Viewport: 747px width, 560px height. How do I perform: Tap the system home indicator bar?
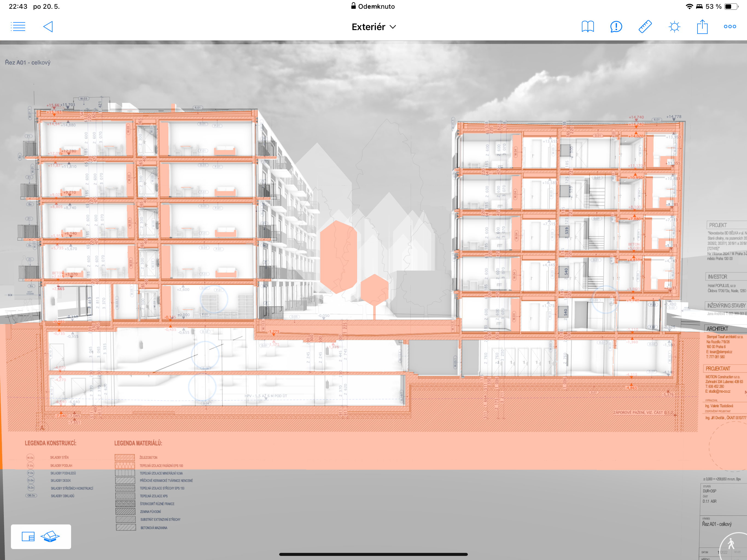(x=373, y=554)
